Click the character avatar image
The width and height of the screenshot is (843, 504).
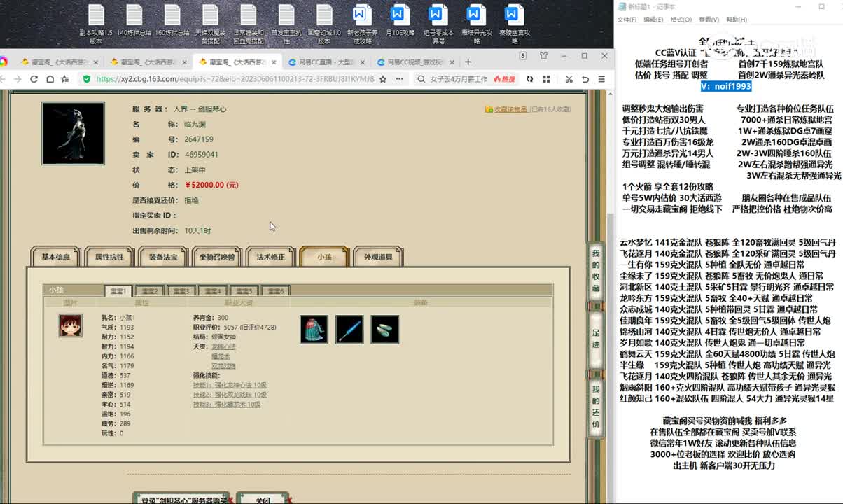[73, 133]
